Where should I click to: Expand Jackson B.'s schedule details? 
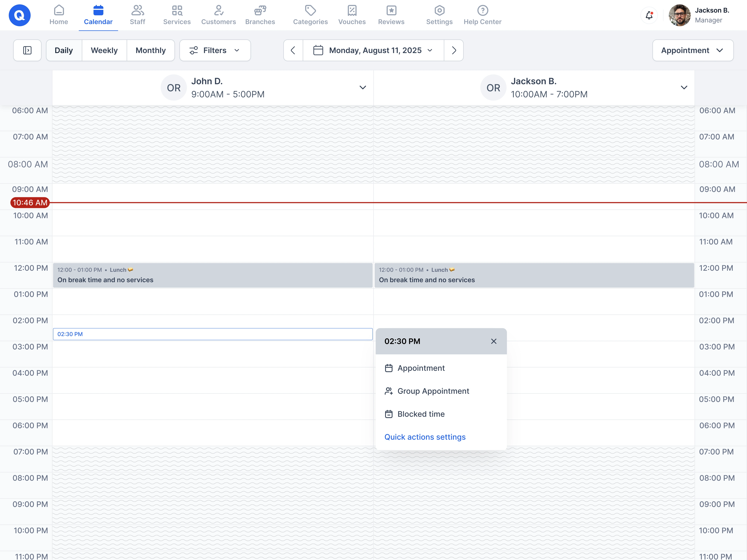pyautogui.click(x=684, y=87)
